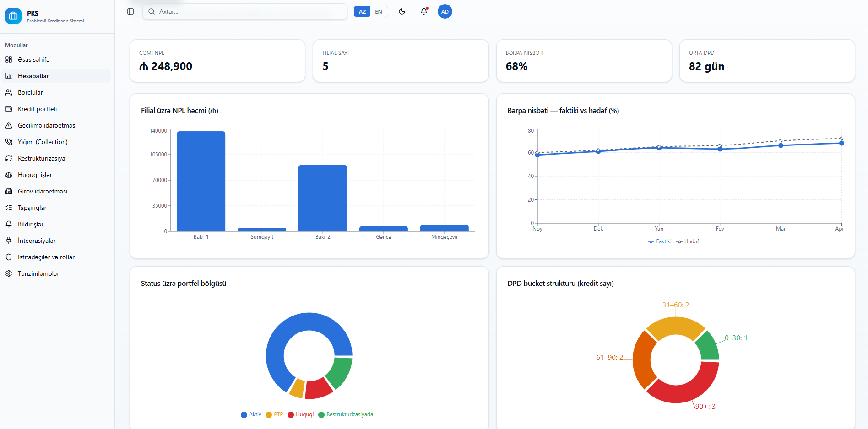Click the CƏMİ NPL 248,900 card

click(x=217, y=61)
